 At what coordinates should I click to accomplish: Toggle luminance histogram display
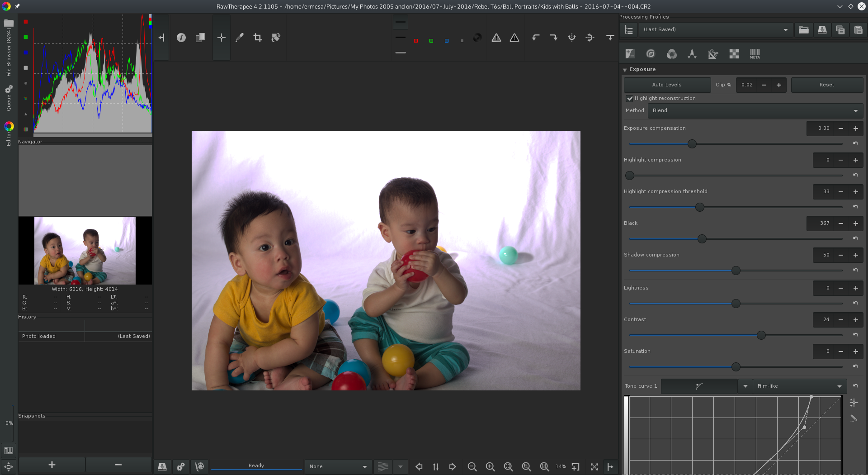pos(26,68)
